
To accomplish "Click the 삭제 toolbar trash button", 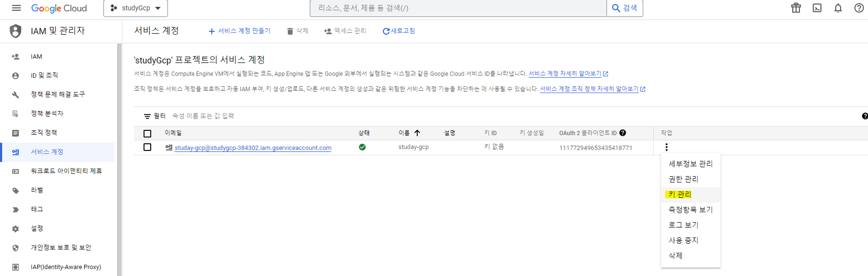I will point(297,31).
